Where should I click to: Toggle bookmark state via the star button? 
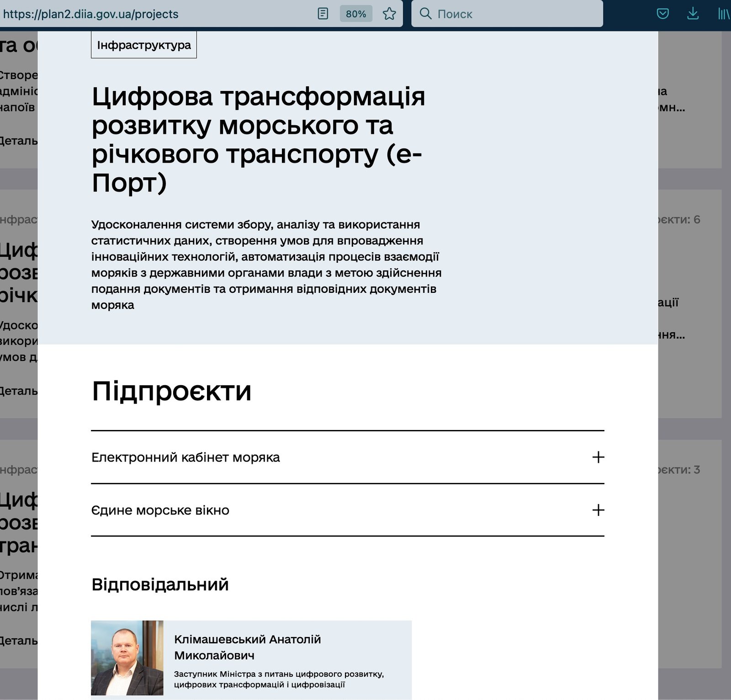pyautogui.click(x=389, y=14)
